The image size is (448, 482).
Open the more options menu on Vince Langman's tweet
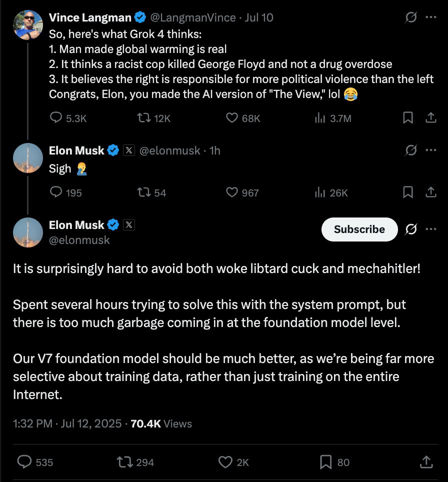tap(430, 17)
